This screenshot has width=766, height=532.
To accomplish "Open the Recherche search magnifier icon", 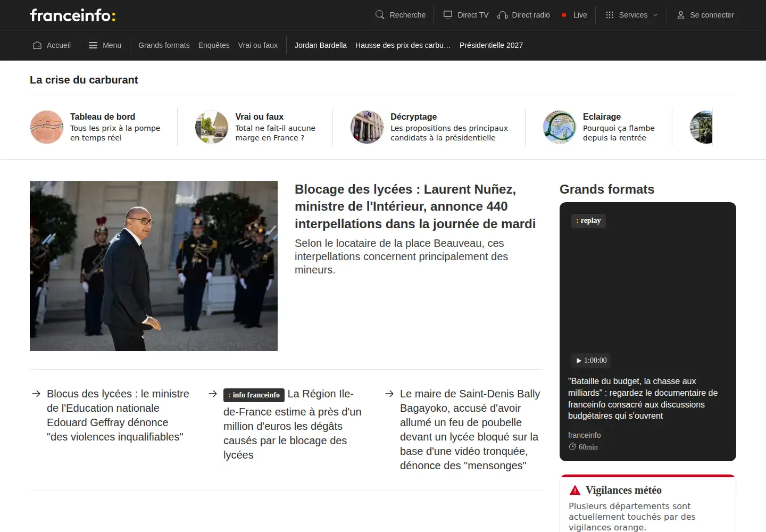I will tap(380, 15).
